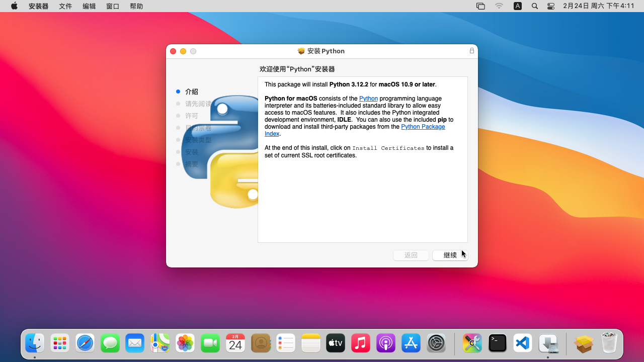Open the 编辑 menu
This screenshot has height=362, width=644.
89,6
